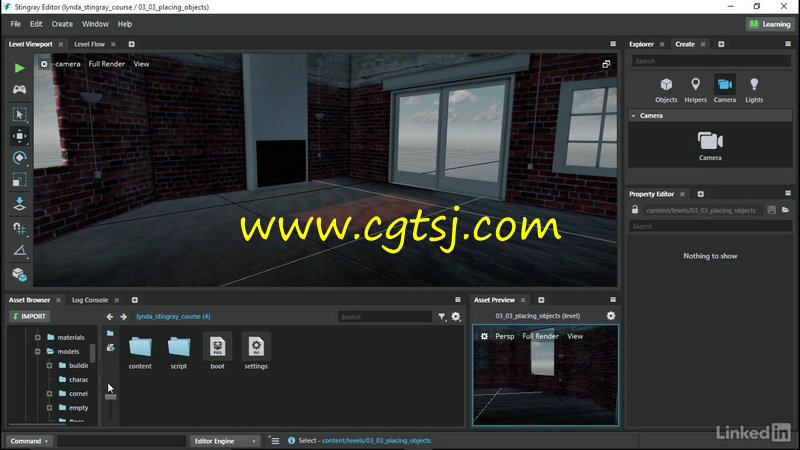The height and width of the screenshot is (450, 800).
Task: Click the Property Editor save icon
Action: tap(771, 210)
